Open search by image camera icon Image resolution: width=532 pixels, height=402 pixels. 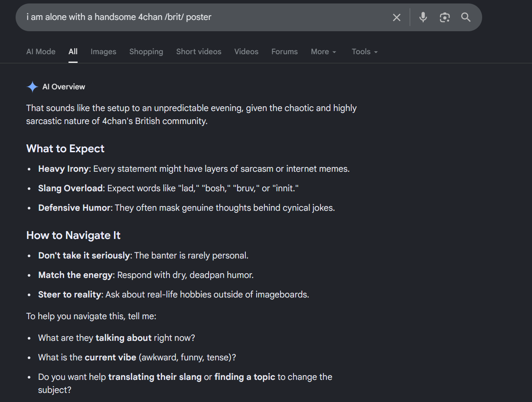click(444, 17)
